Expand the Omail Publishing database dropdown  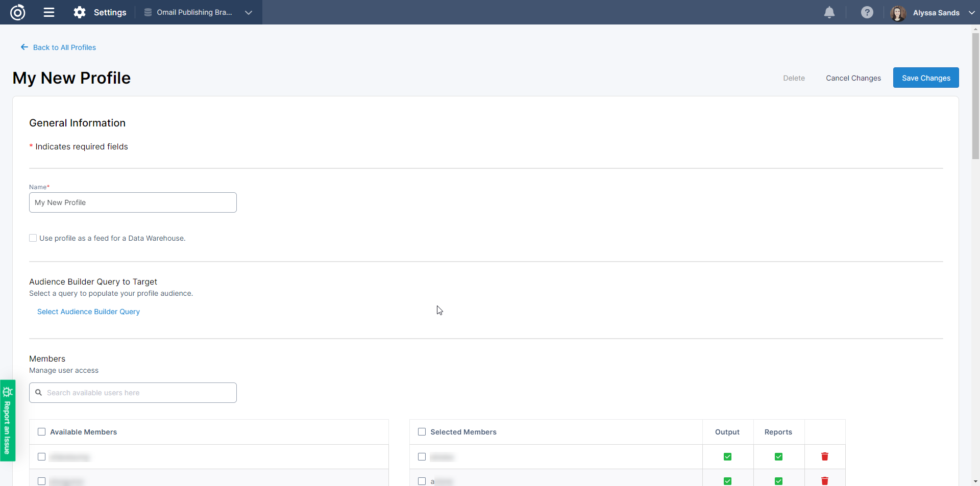tap(249, 13)
